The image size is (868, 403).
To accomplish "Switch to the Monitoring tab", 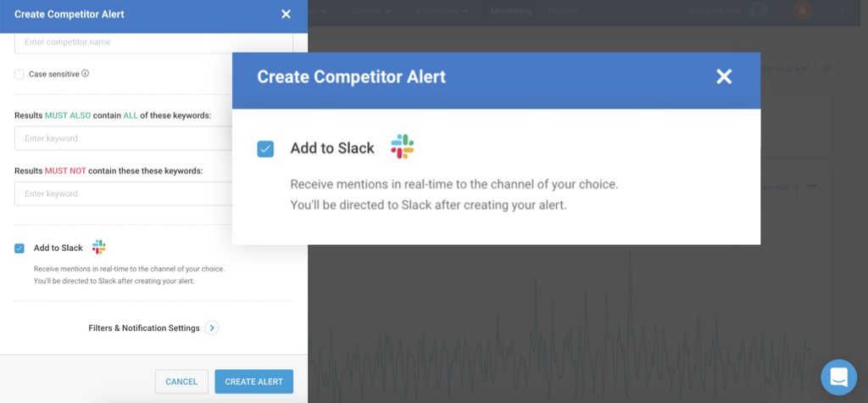I will [x=511, y=11].
